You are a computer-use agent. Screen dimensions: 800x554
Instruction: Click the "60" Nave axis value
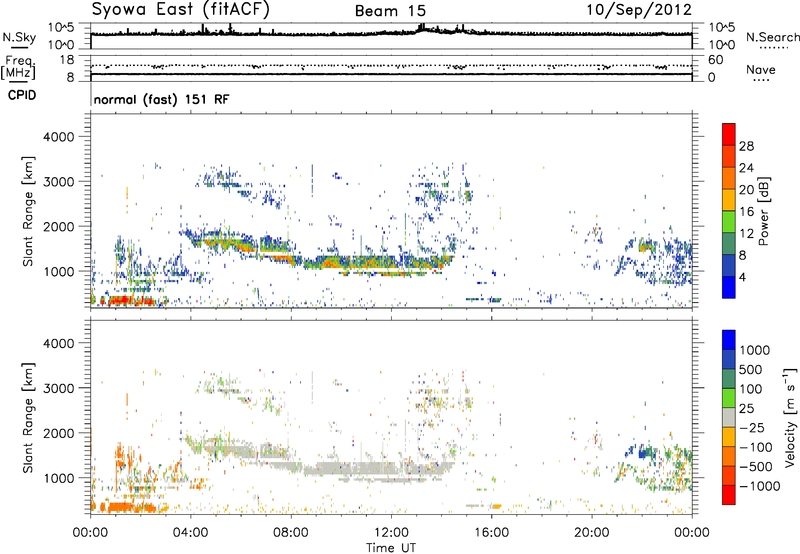[715, 60]
